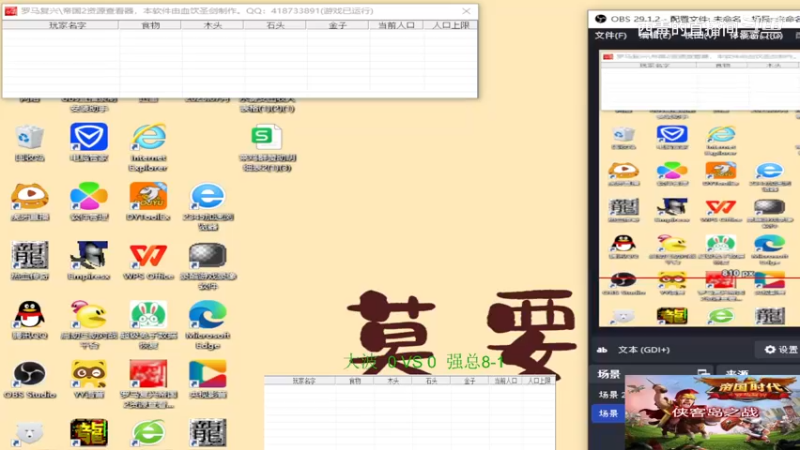Launch the Tencent QQ penguin icon

tap(30, 315)
